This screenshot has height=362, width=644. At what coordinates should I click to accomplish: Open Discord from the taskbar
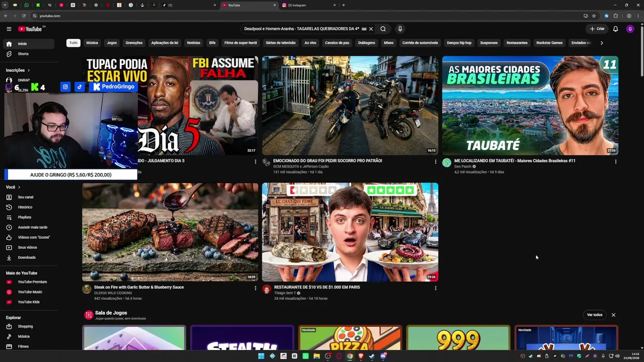pyautogui.click(x=383, y=356)
